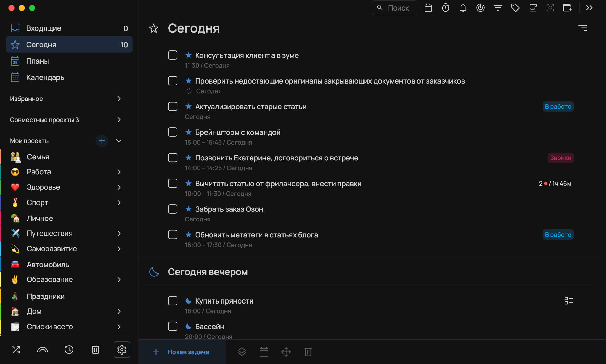Click the shuffle icon in bottom sidebar
Screen dimensions: 606x364
click(x=16, y=350)
